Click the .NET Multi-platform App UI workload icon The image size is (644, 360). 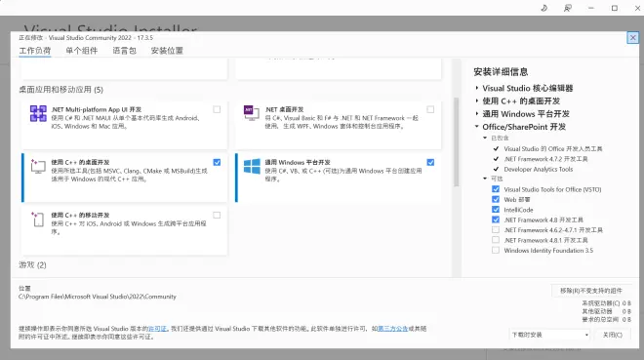pyautogui.click(x=38, y=113)
